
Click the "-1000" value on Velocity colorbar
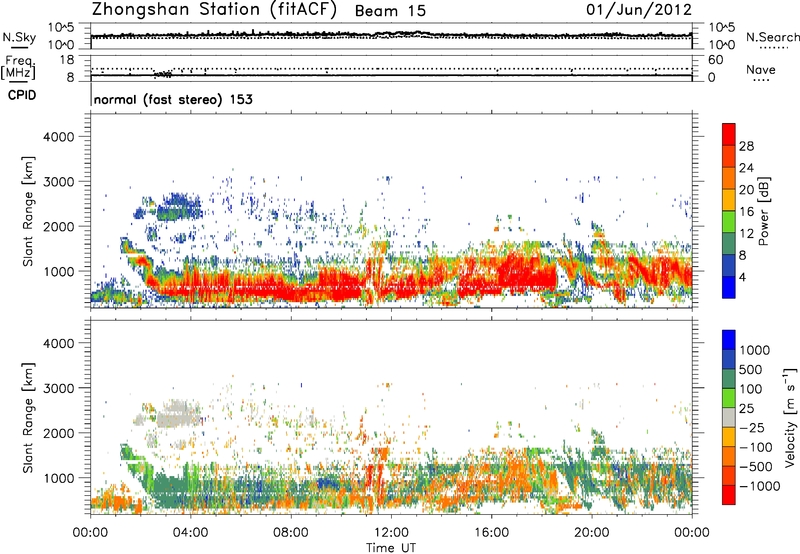(759, 486)
